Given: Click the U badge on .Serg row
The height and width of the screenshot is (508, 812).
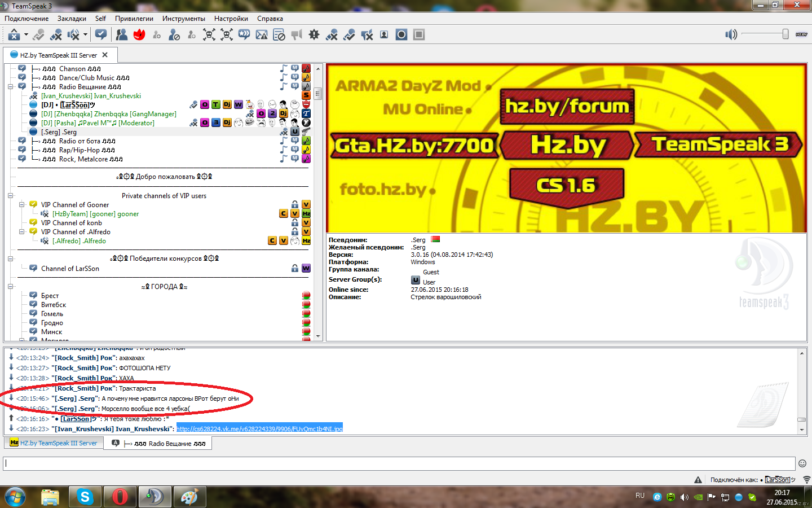Looking at the screenshot, I should click(295, 132).
